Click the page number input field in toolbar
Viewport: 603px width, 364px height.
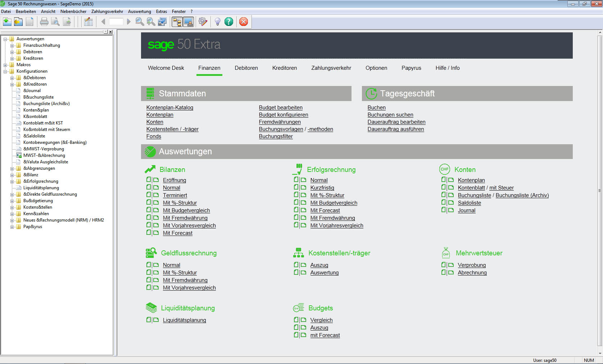[116, 22]
